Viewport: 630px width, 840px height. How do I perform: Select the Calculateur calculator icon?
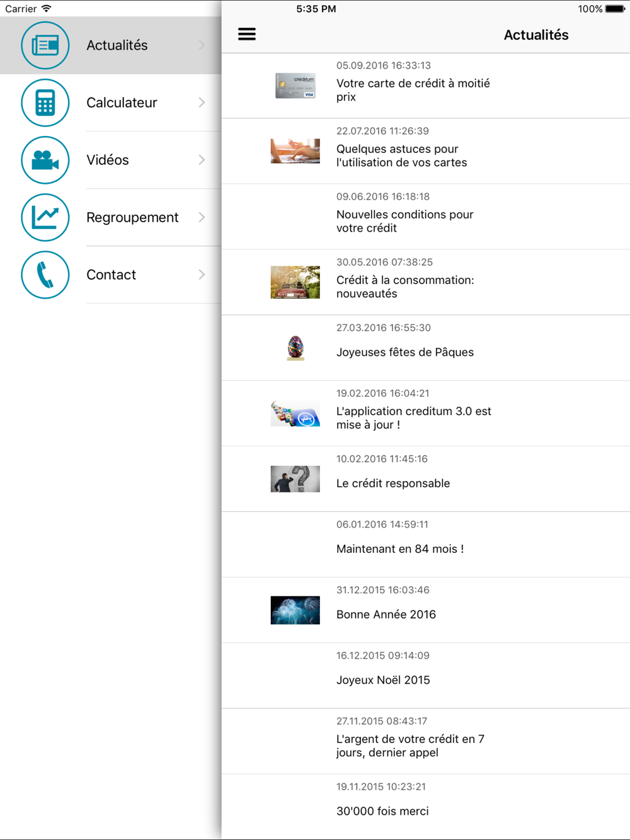(45, 103)
